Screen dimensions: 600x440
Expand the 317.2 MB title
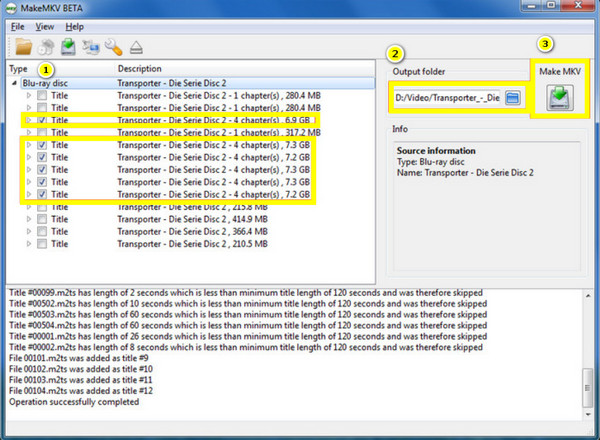tap(29, 132)
